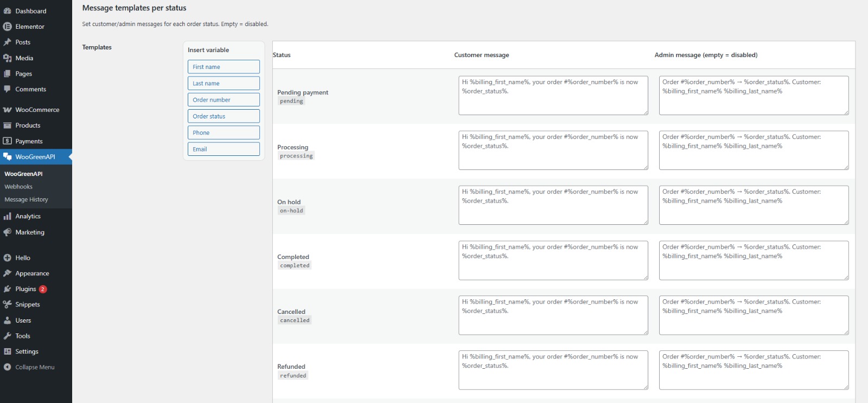Open the Message History submenu item
The height and width of the screenshot is (403, 868).
[26, 200]
